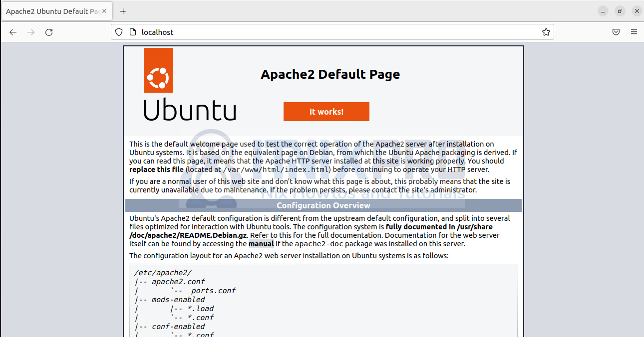Click the shield tracking protection icon
This screenshot has width=644, height=337.
click(x=119, y=32)
